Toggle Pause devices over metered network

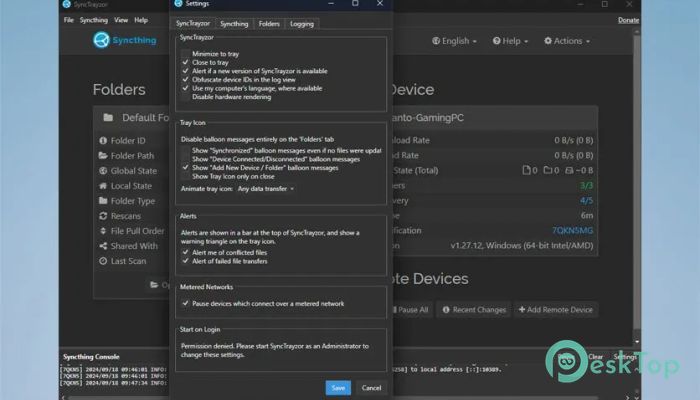[x=185, y=303]
